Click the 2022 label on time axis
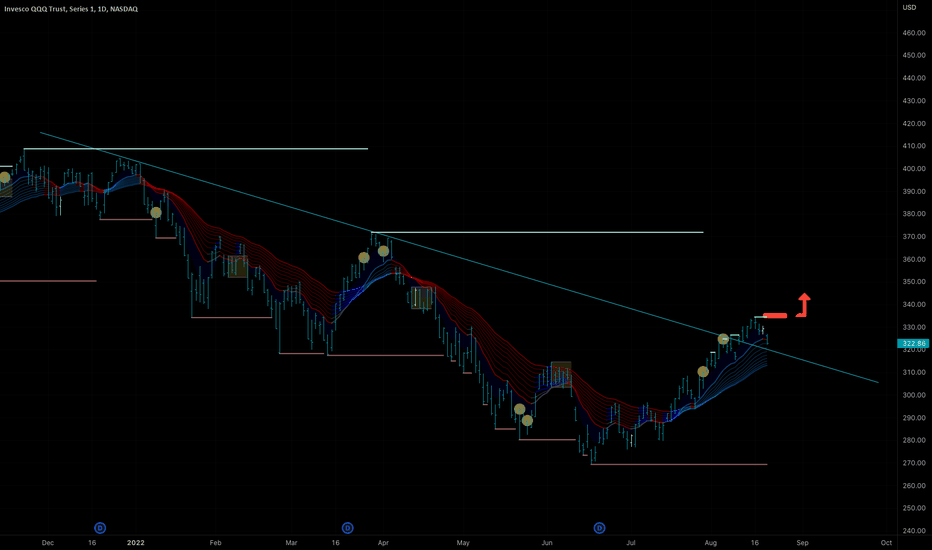This screenshot has width=932, height=550. pyautogui.click(x=136, y=543)
